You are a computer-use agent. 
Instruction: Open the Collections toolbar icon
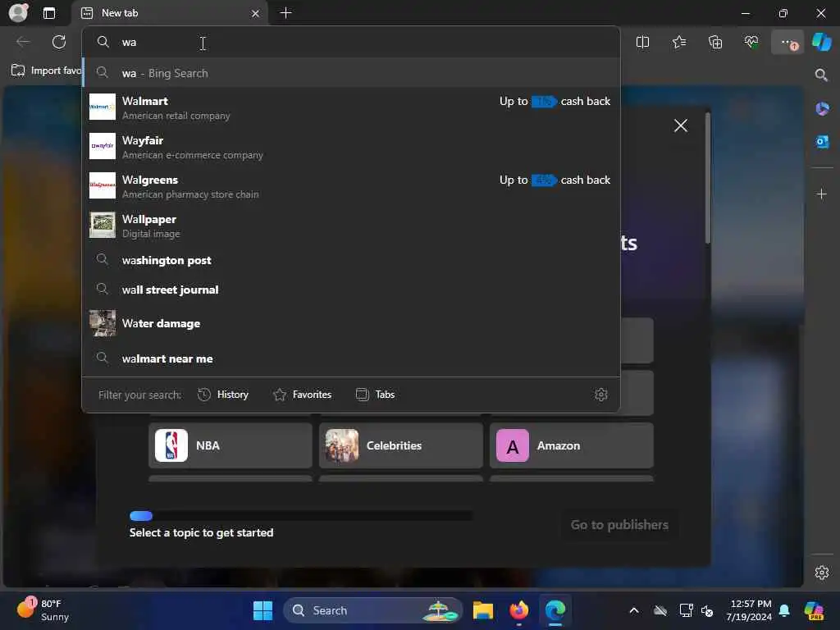coord(715,42)
